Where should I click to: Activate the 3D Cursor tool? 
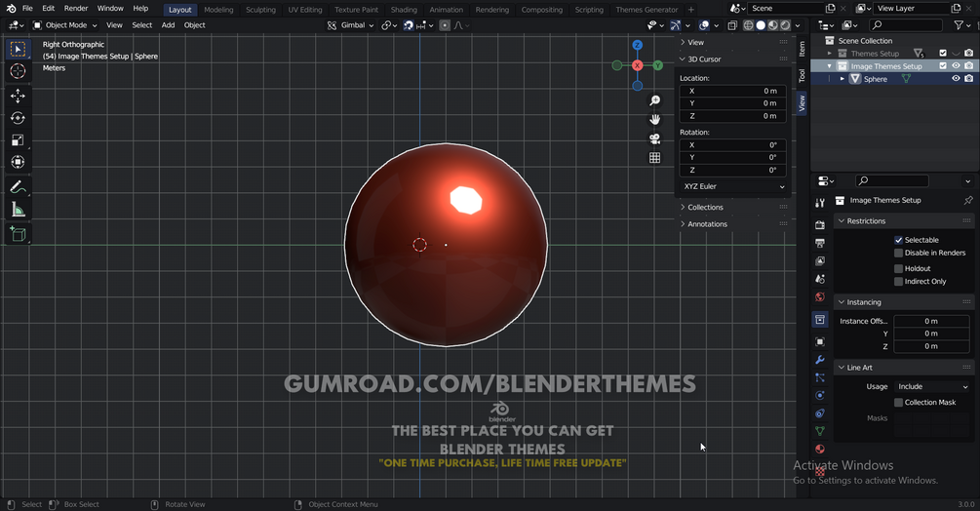point(18,71)
